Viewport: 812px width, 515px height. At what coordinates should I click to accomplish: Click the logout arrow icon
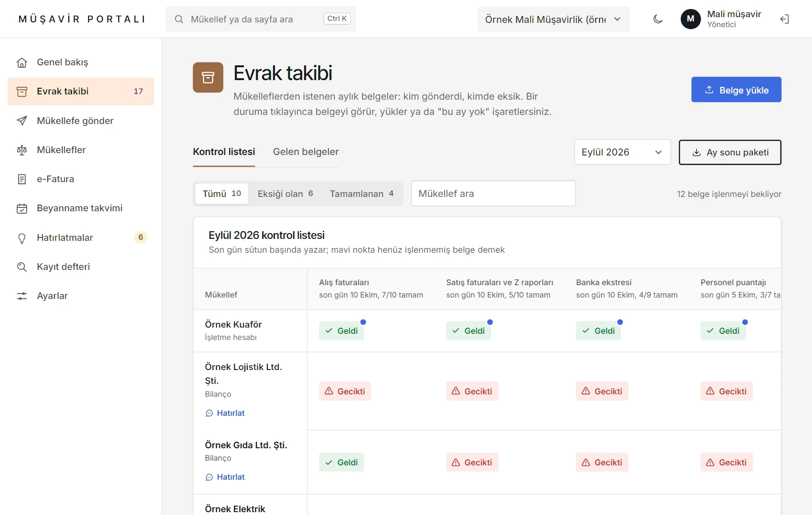coord(784,19)
